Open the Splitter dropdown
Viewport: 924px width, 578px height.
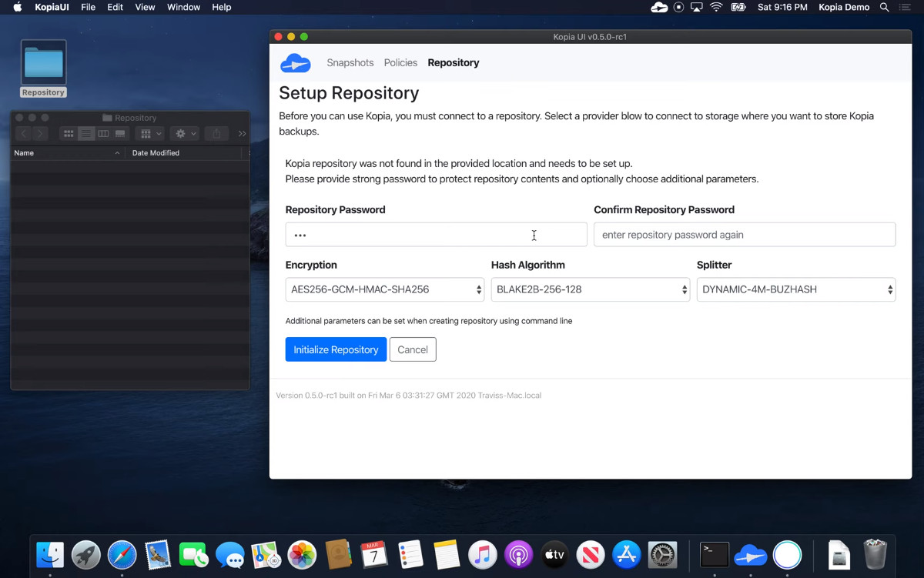(x=796, y=289)
